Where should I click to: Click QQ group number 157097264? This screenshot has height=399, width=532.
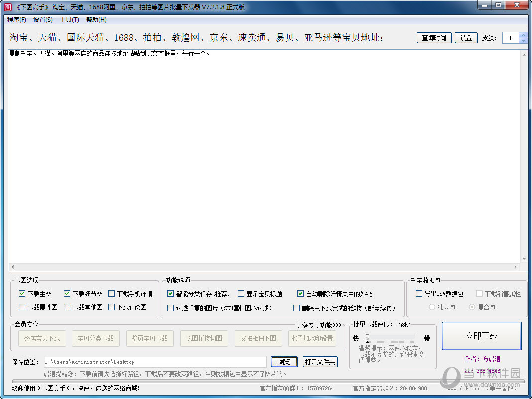click(320, 388)
